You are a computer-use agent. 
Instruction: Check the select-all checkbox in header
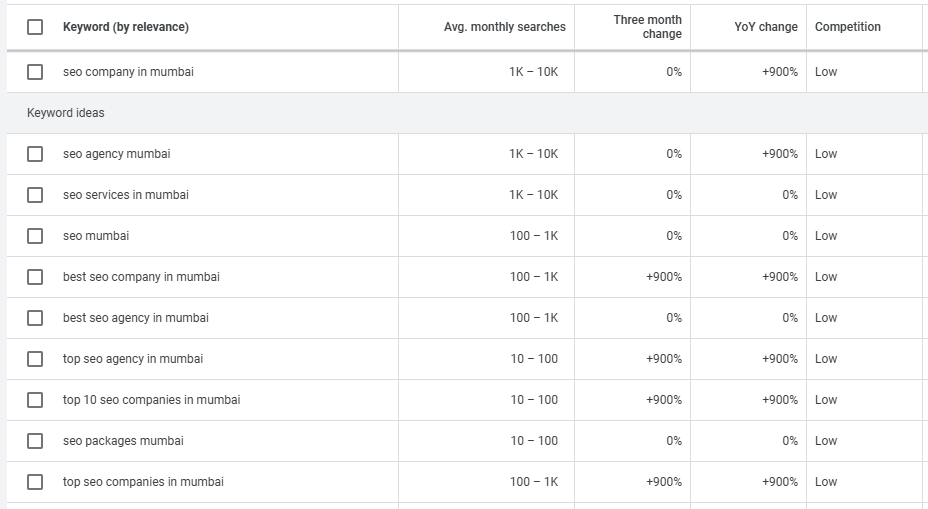(x=35, y=27)
